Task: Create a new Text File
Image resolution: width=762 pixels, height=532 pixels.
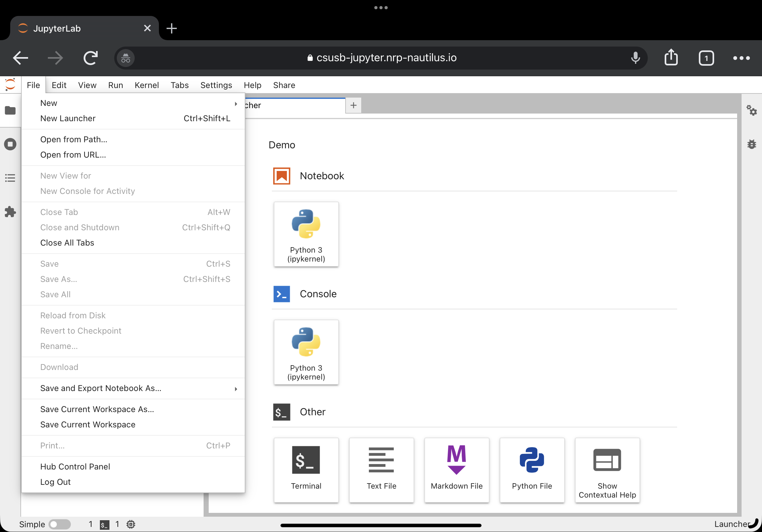Action: [381, 470]
